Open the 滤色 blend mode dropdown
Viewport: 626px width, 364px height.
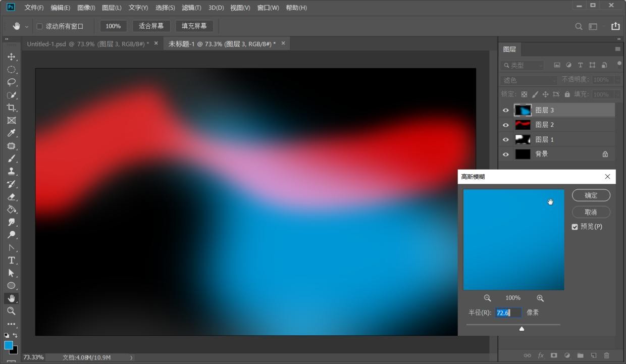(529, 80)
